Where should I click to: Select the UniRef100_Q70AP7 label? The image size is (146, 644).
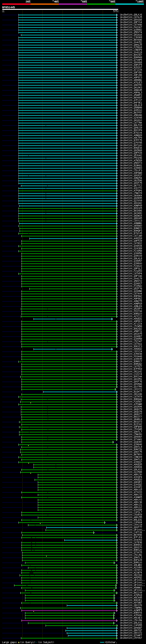(131, 635)
